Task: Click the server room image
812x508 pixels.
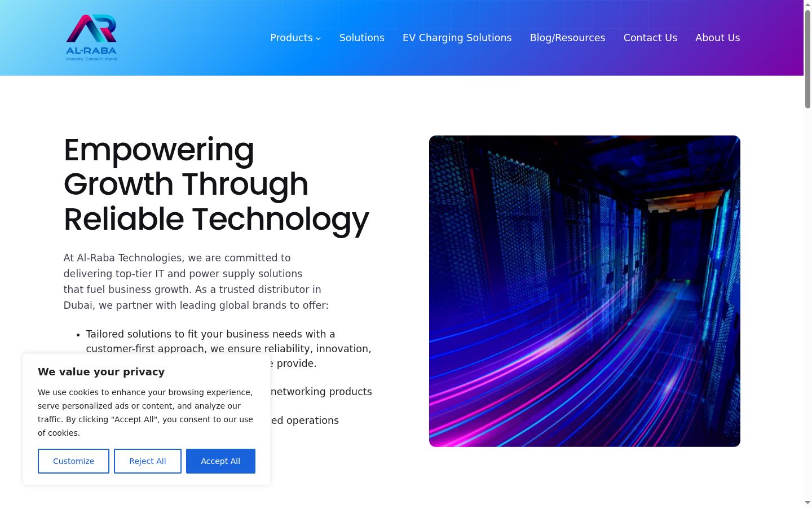Action: (x=585, y=291)
